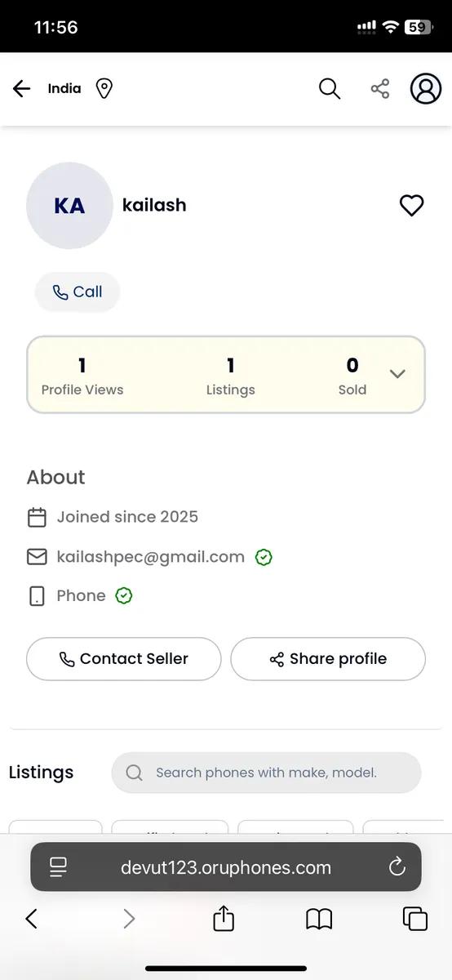Open Safari bookmarks icon

pos(319,919)
